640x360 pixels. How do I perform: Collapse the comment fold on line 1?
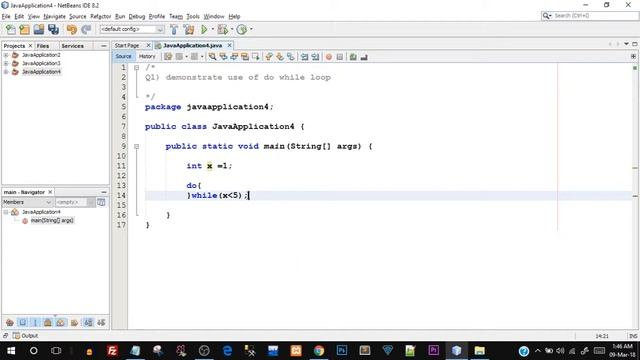(x=137, y=68)
